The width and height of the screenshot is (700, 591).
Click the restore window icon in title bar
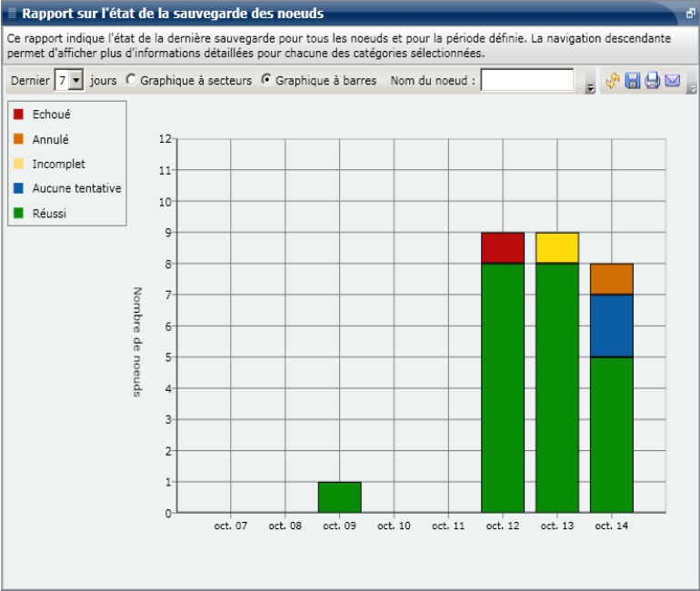(x=690, y=14)
